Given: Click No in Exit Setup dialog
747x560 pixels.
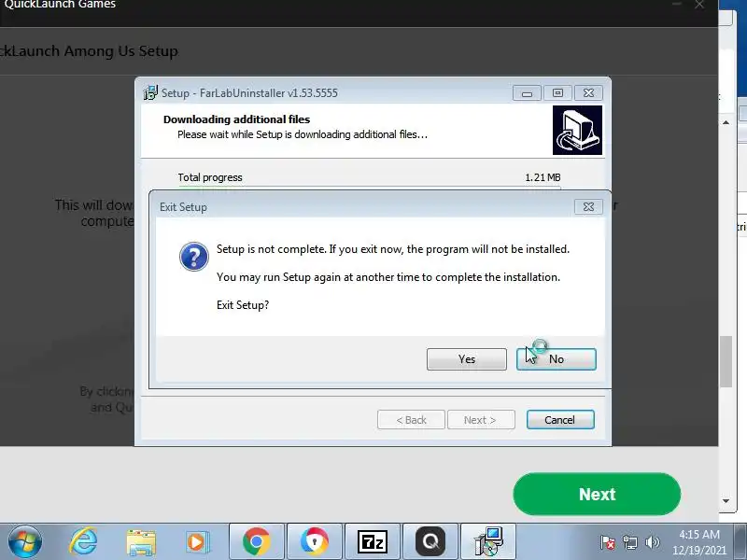Looking at the screenshot, I should point(556,359).
